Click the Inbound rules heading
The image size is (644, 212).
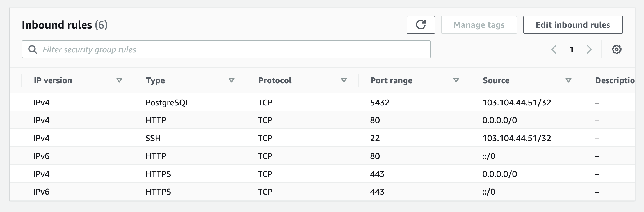click(x=65, y=25)
